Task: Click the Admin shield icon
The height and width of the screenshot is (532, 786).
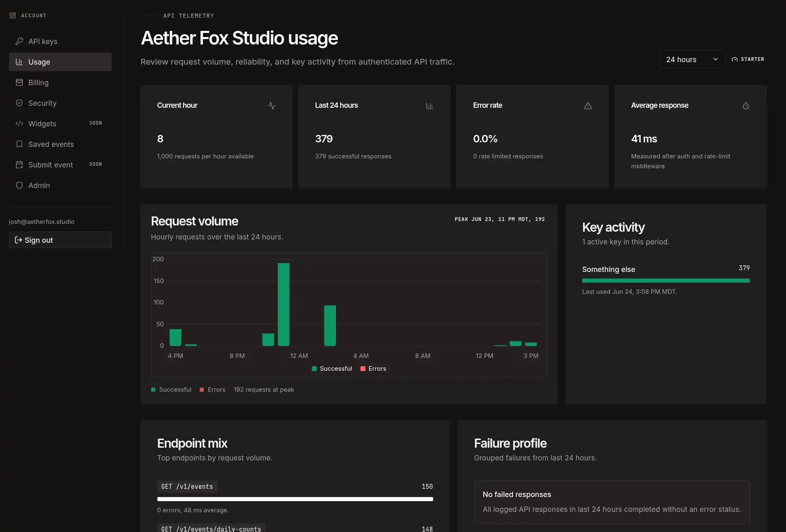Action: [x=19, y=185]
